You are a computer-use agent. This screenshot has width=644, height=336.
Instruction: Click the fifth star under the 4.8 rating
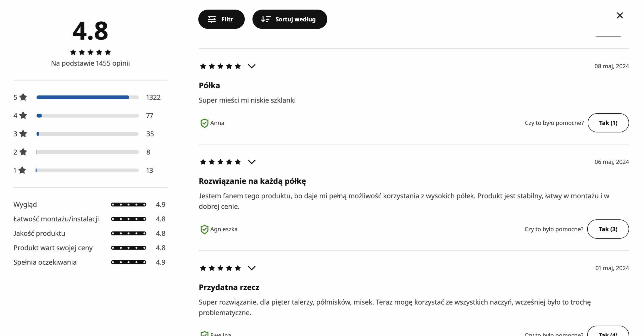pyautogui.click(x=108, y=52)
